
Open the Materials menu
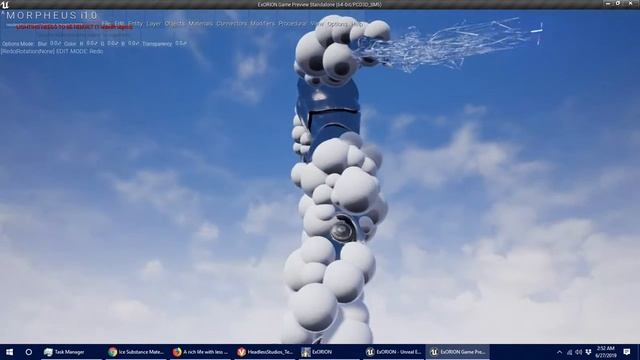200,24
